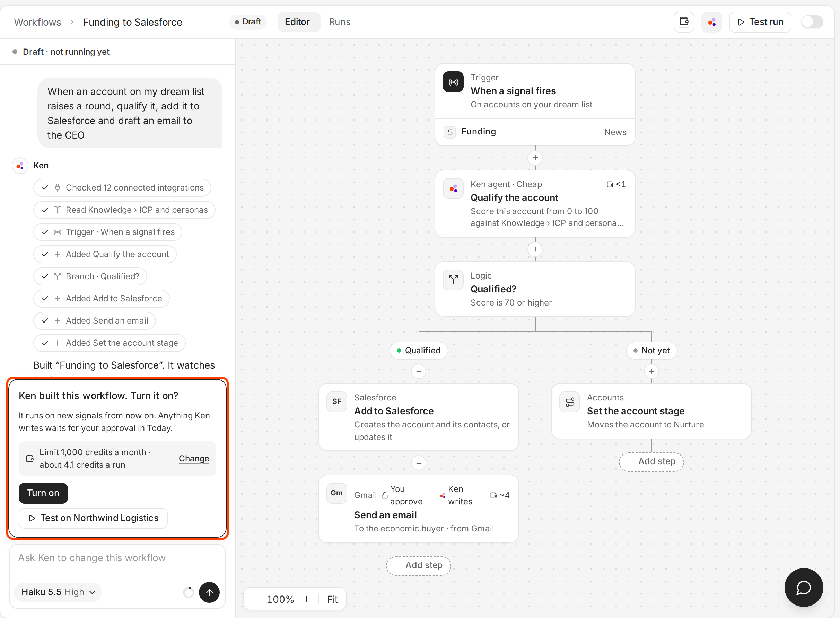
Task: Zoom in the canvas with plus
Action: point(306,599)
